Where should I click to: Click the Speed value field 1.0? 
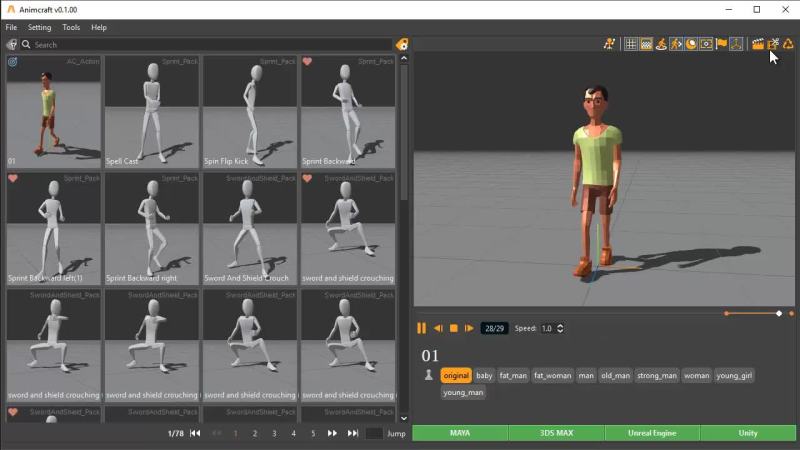pyautogui.click(x=547, y=329)
